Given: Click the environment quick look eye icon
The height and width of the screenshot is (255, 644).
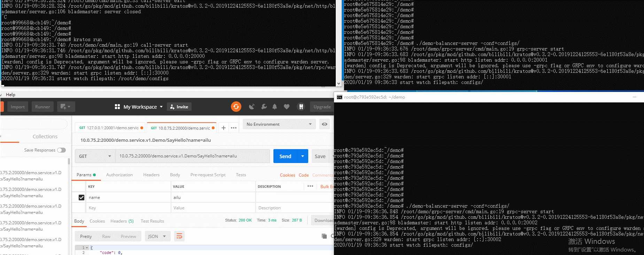Looking at the screenshot, I should [325, 124].
